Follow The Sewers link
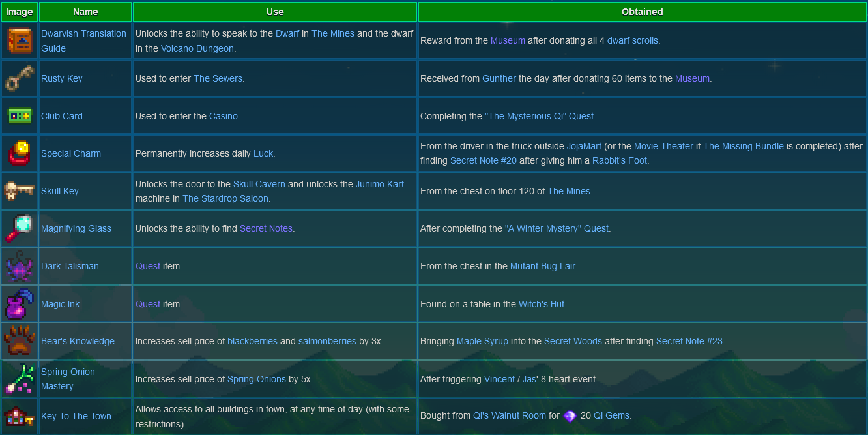 (x=218, y=78)
